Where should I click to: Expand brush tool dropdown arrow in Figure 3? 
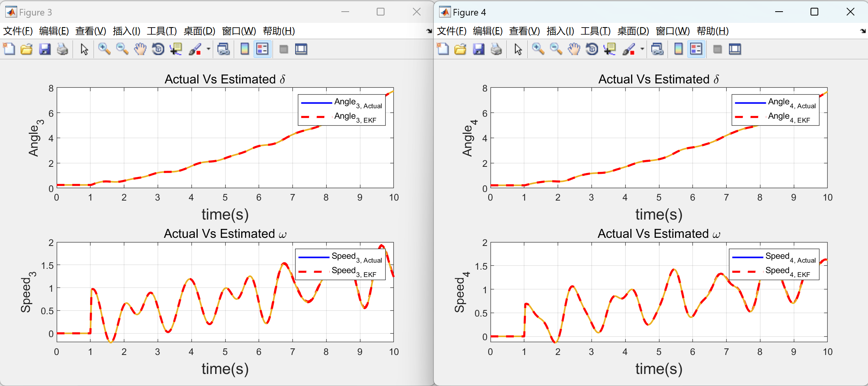coord(209,49)
